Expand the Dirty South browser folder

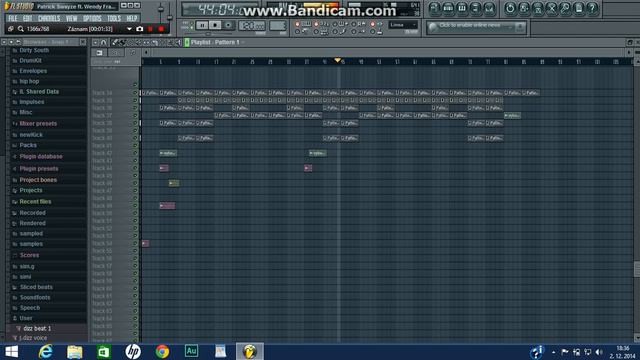[34, 50]
